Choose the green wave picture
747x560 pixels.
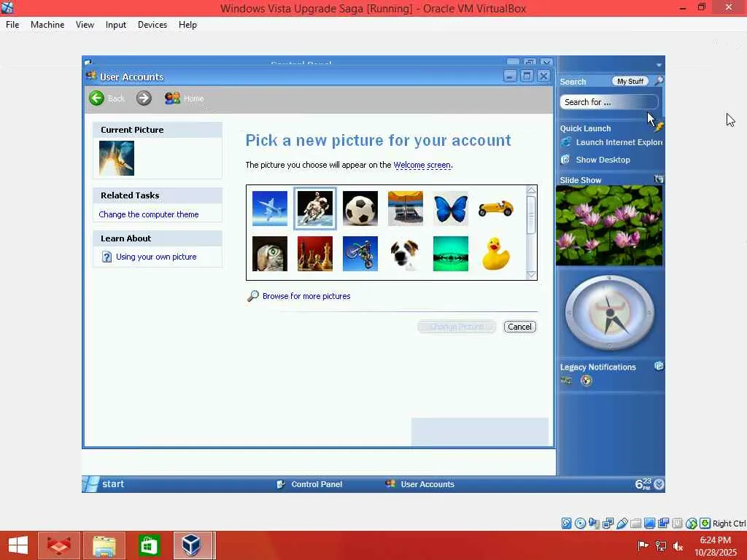coord(451,254)
